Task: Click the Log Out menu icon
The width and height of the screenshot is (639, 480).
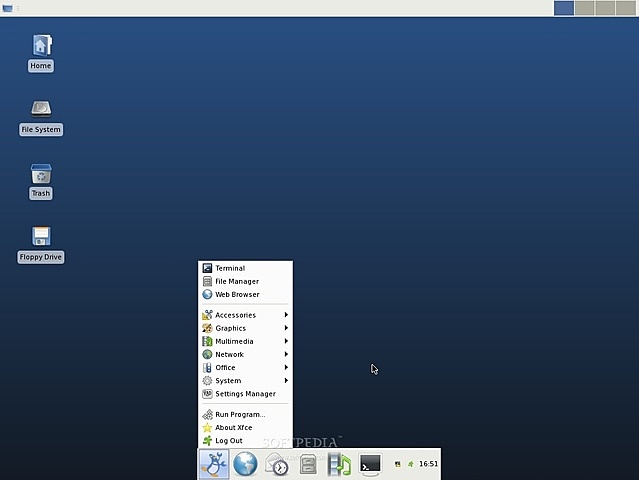Action: pos(207,440)
